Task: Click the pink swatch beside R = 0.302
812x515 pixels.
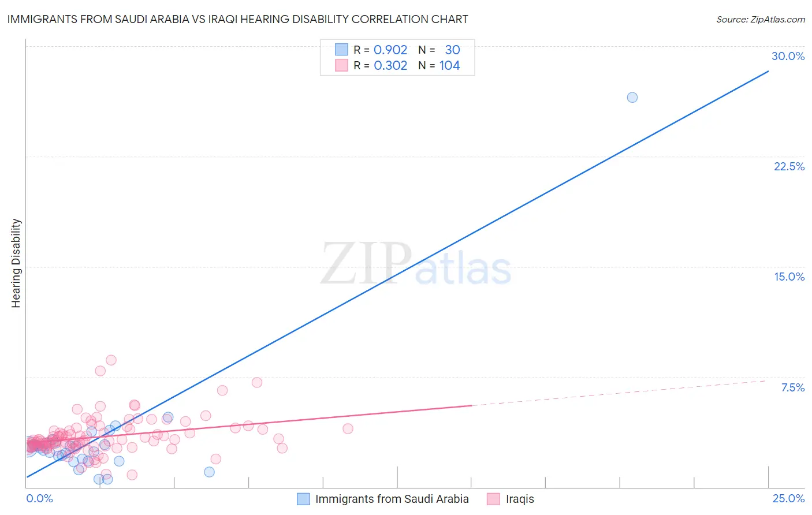Action: [x=341, y=65]
